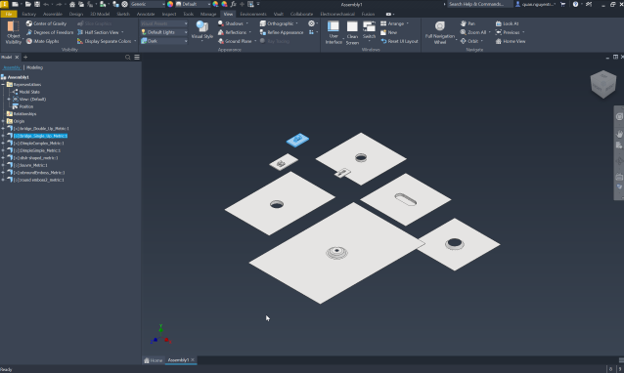This screenshot has height=373, width=624.
Task: Switch to Sketch ribbon tab
Action: [x=123, y=14]
